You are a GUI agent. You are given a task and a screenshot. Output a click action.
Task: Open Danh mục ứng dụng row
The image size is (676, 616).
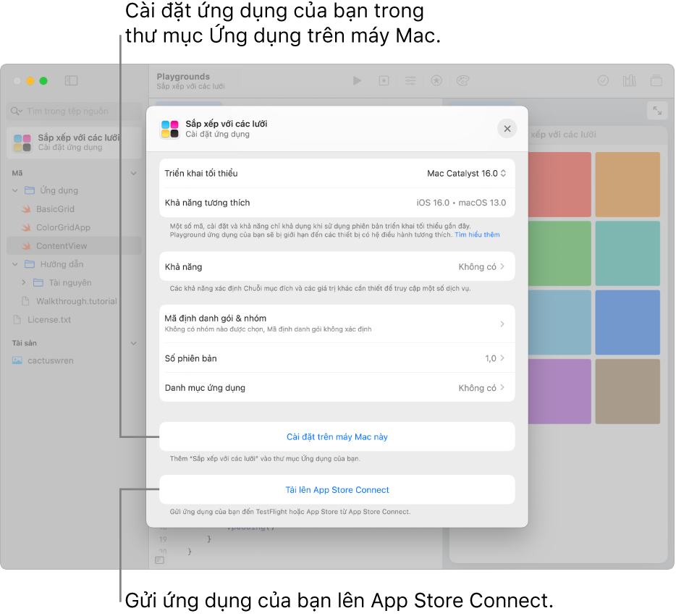337,387
